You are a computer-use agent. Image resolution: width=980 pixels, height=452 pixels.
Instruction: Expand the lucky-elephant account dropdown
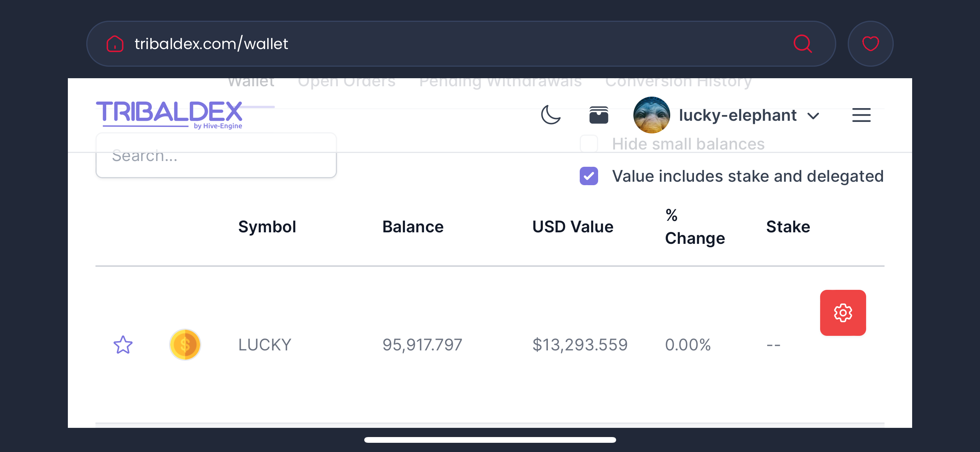tap(813, 116)
